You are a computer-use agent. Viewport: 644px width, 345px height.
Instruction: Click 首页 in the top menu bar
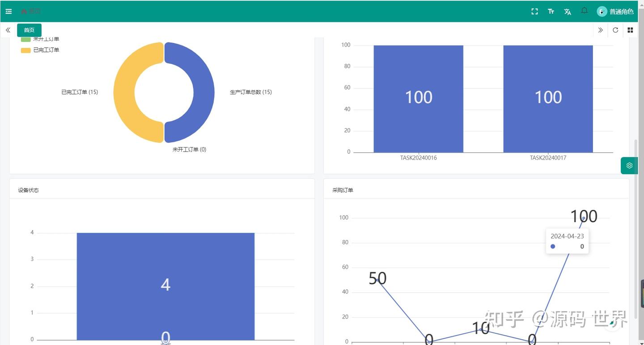pos(34,11)
